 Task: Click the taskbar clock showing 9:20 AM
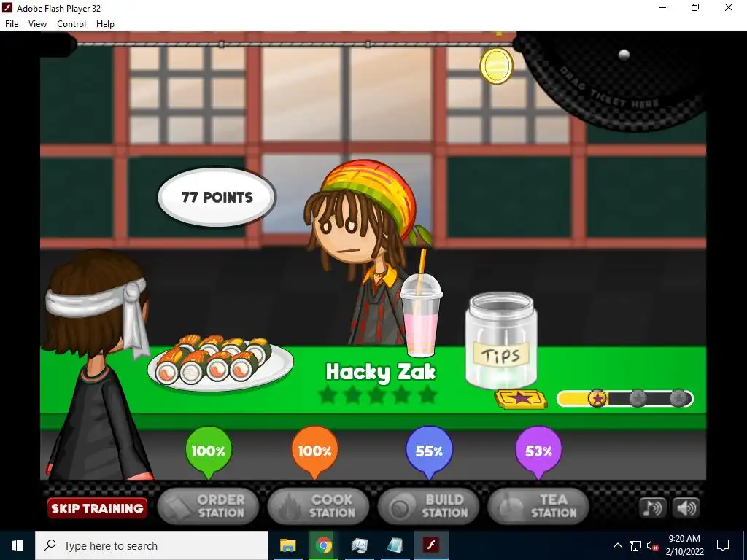pyautogui.click(x=684, y=545)
